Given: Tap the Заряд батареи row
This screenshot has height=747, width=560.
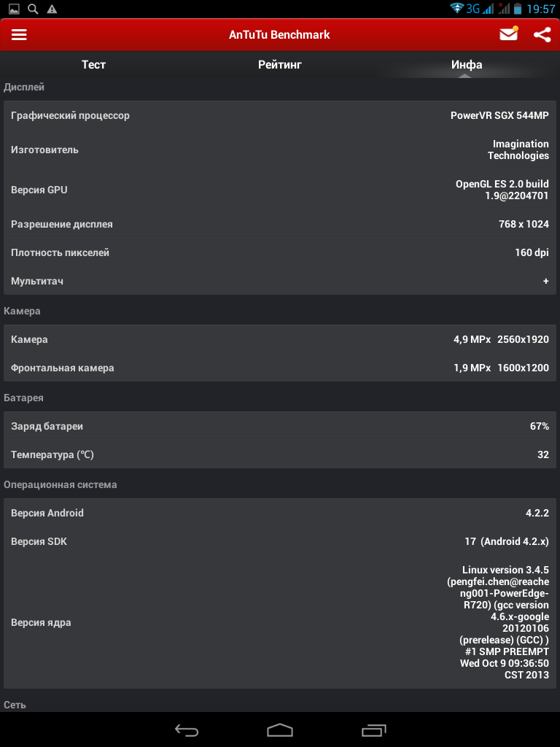Looking at the screenshot, I should pyautogui.click(x=280, y=426).
